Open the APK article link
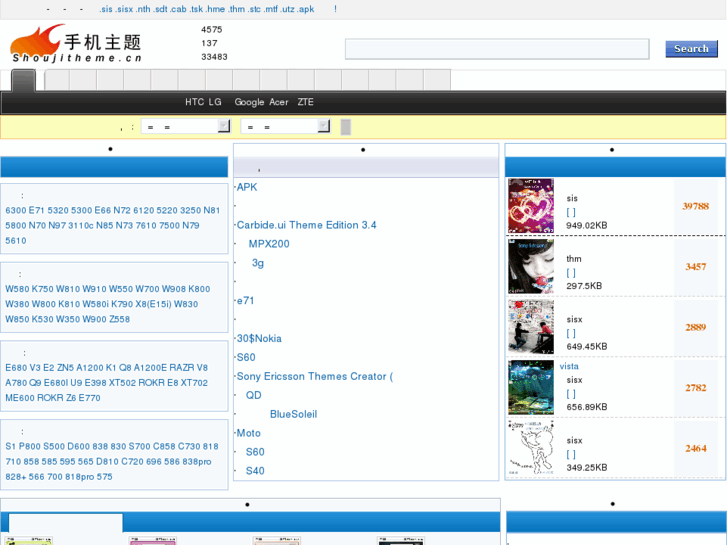 tap(247, 187)
